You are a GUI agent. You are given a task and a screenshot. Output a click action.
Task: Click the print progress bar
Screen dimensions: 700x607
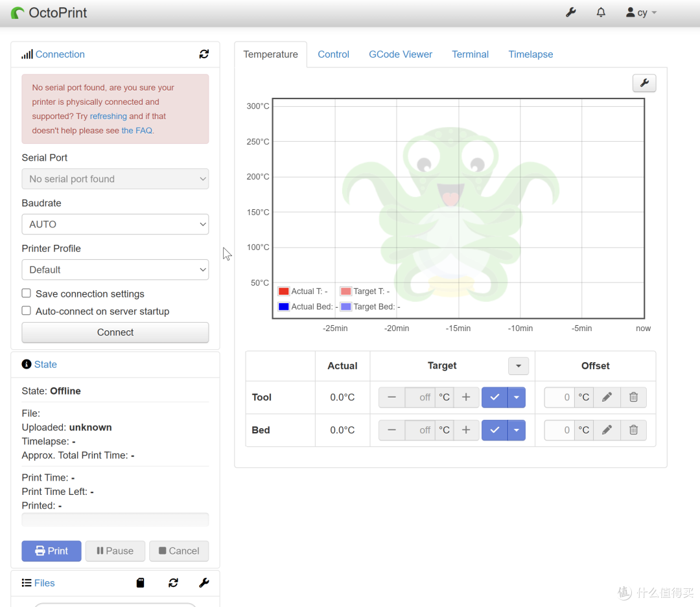tap(115, 520)
